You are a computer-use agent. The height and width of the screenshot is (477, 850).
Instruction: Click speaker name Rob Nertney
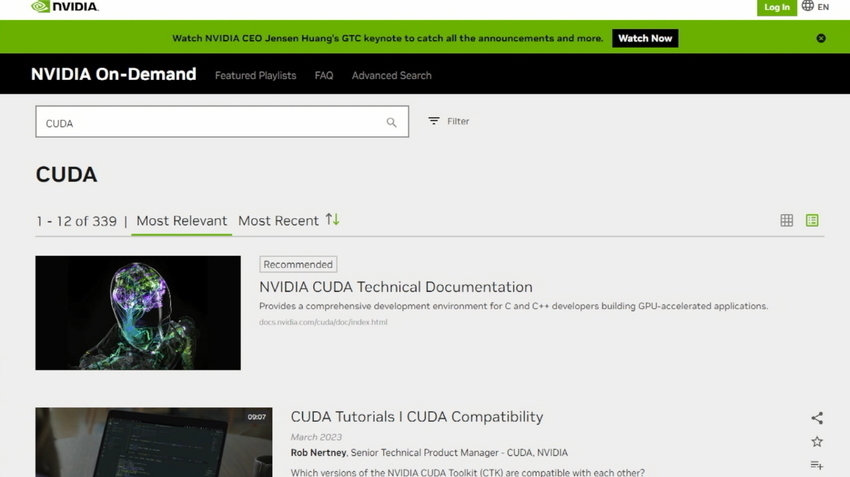pos(318,452)
